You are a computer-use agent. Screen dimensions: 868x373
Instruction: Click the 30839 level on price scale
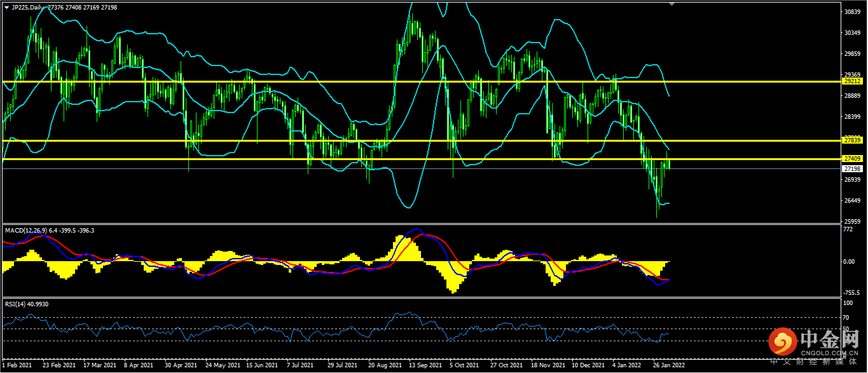tap(851, 12)
